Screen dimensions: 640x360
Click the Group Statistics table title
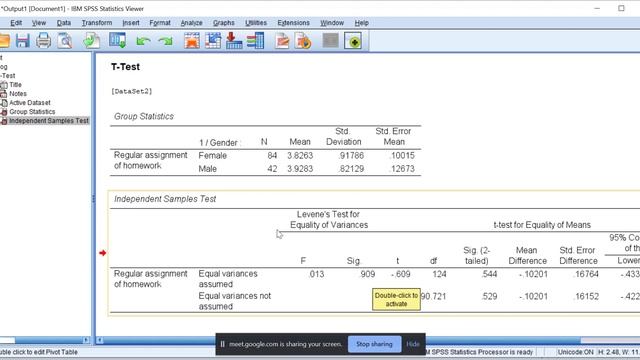pyautogui.click(x=144, y=116)
